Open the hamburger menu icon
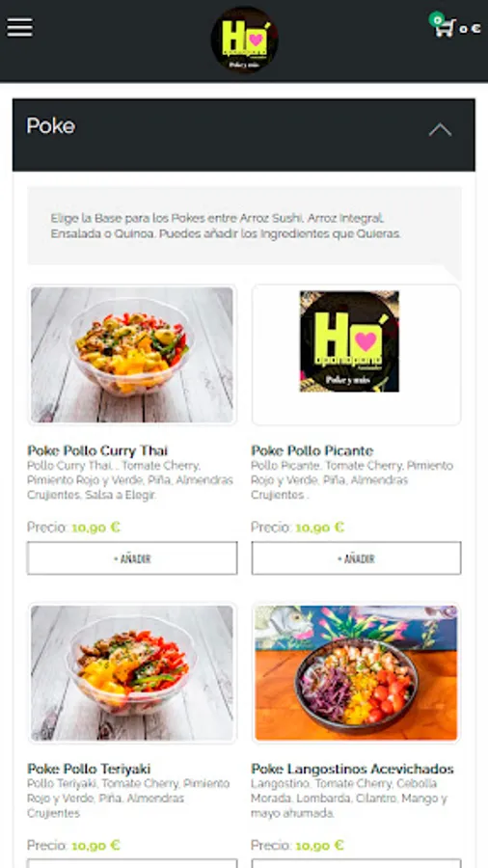The width and height of the screenshot is (488, 868). [x=20, y=28]
